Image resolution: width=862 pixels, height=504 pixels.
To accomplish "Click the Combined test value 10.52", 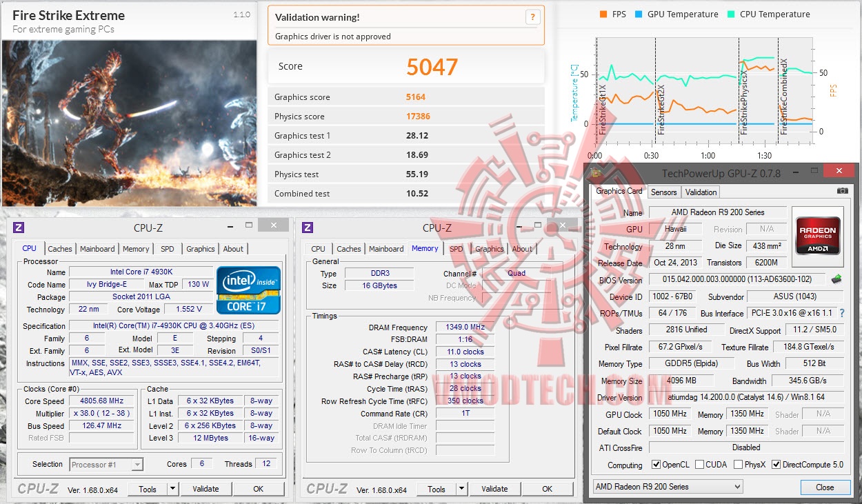I will (x=417, y=194).
